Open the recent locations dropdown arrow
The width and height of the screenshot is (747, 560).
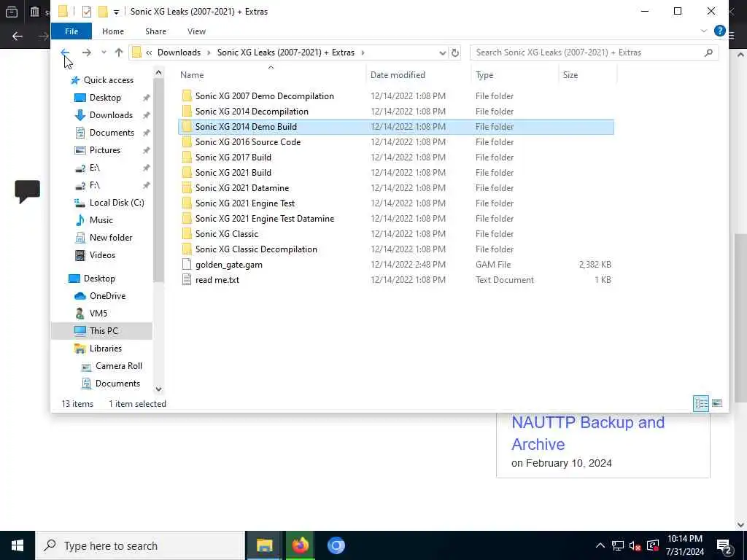pos(104,52)
